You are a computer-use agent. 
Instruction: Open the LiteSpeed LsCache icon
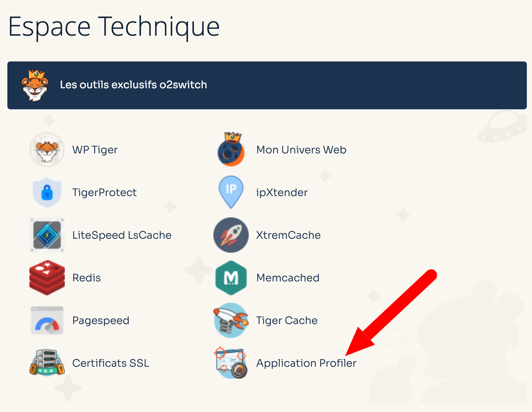point(47,235)
